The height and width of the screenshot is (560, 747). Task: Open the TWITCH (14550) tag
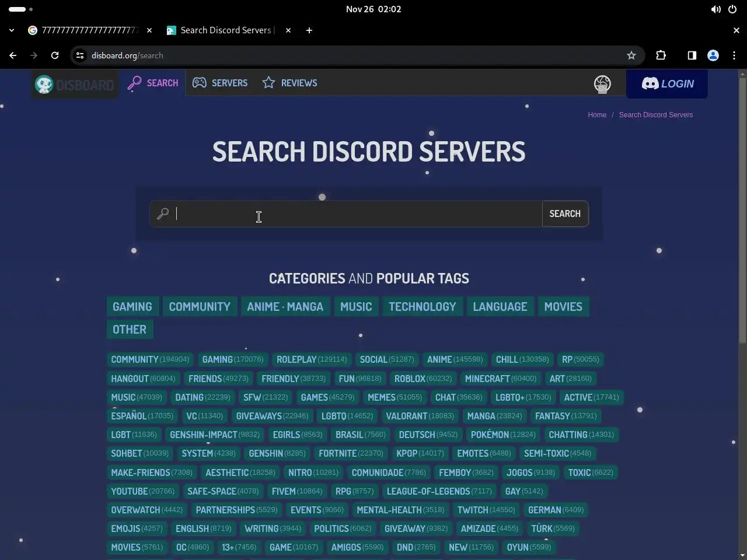[486, 510]
